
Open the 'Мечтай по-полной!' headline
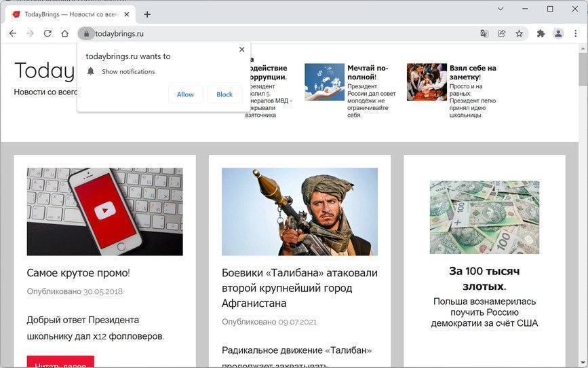coord(368,73)
